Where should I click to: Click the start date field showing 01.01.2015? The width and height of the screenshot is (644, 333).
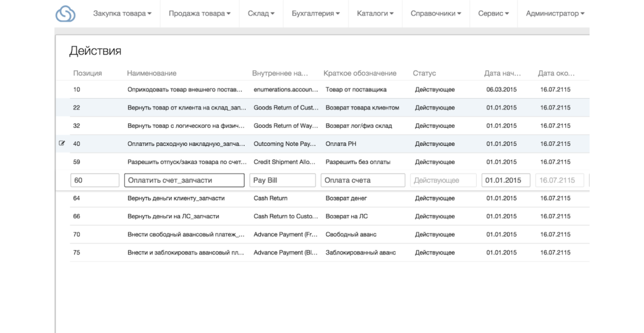[x=505, y=180]
